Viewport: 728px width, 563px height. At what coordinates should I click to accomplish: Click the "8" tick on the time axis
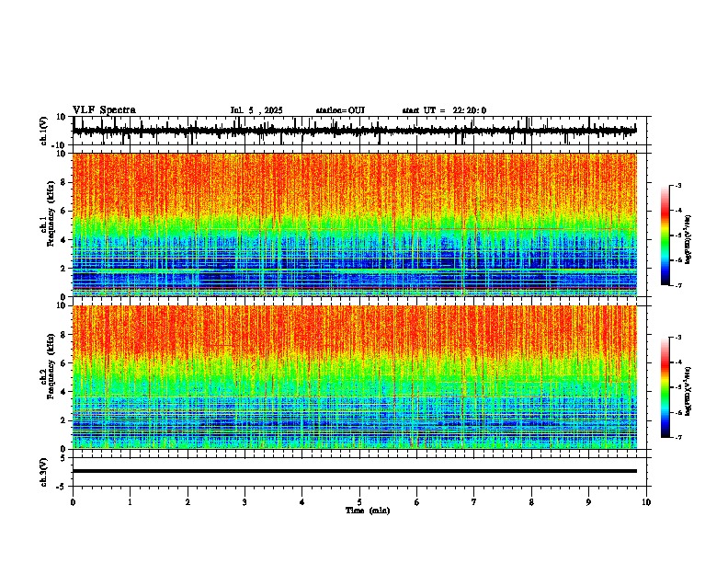(531, 502)
